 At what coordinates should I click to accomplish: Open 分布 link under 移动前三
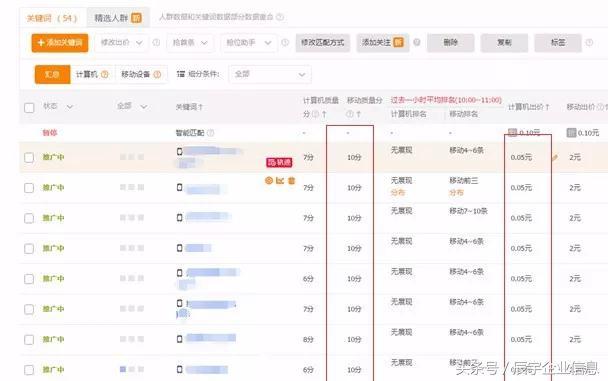456,192
